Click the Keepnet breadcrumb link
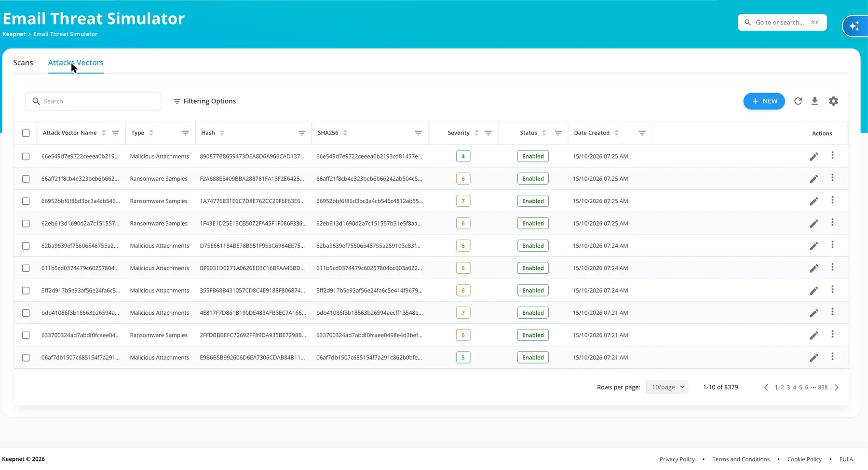The image size is (868, 470). 14,34
